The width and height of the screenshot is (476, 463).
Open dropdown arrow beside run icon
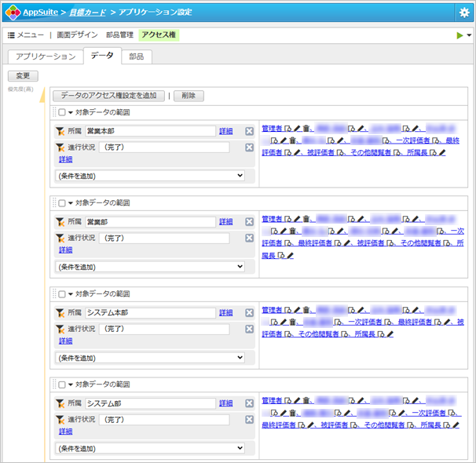pyautogui.click(x=469, y=35)
